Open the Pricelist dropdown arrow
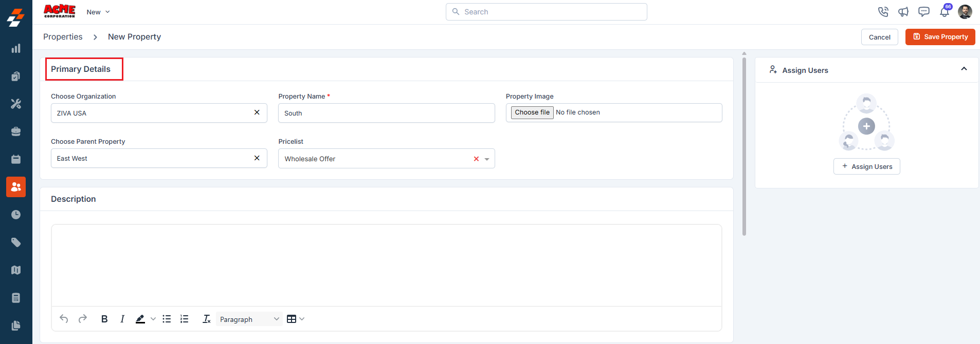The image size is (980, 344). (487, 159)
